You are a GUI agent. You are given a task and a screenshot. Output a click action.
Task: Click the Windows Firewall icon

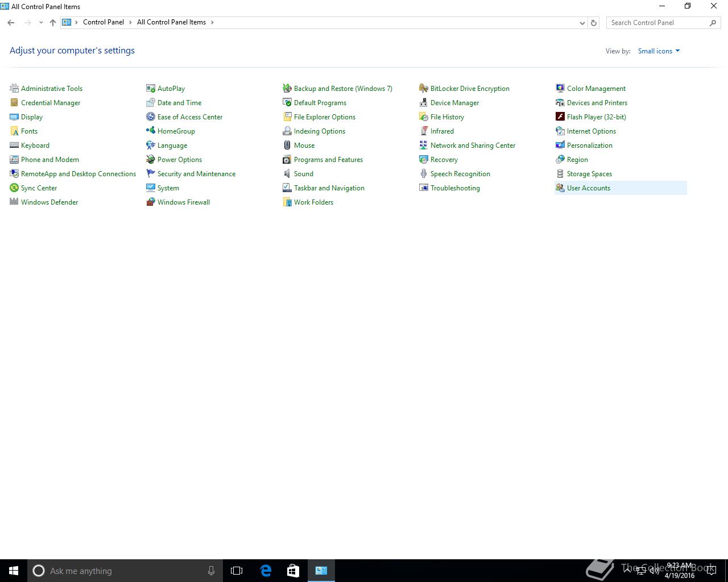pos(151,202)
